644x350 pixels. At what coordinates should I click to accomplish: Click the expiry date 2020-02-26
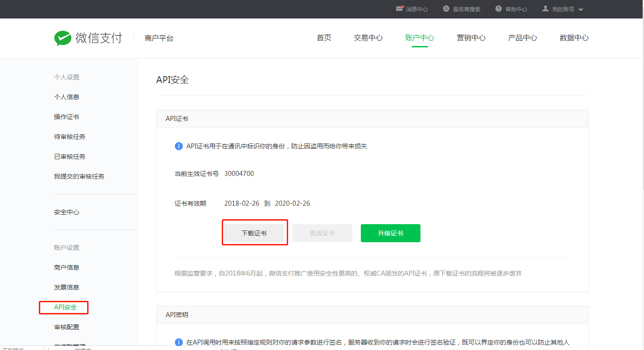(292, 203)
